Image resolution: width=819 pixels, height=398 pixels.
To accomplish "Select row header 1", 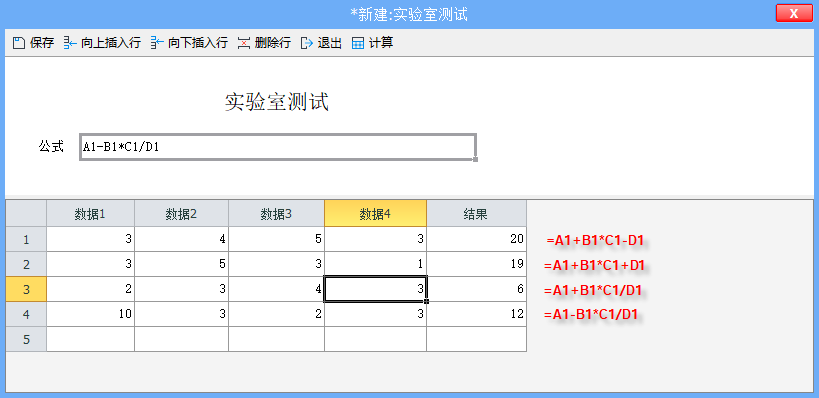I will point(26,240).
